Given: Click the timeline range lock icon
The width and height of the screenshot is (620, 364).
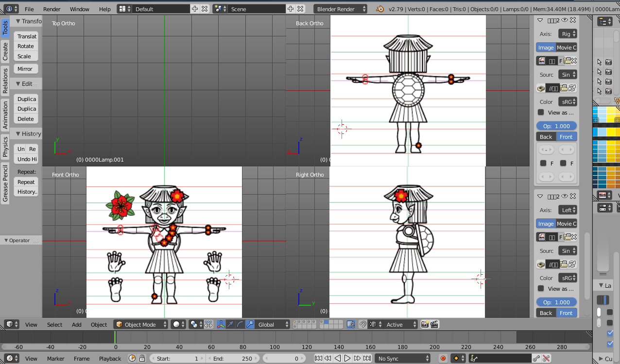Looking at the screenshot, I should [142, 359].
